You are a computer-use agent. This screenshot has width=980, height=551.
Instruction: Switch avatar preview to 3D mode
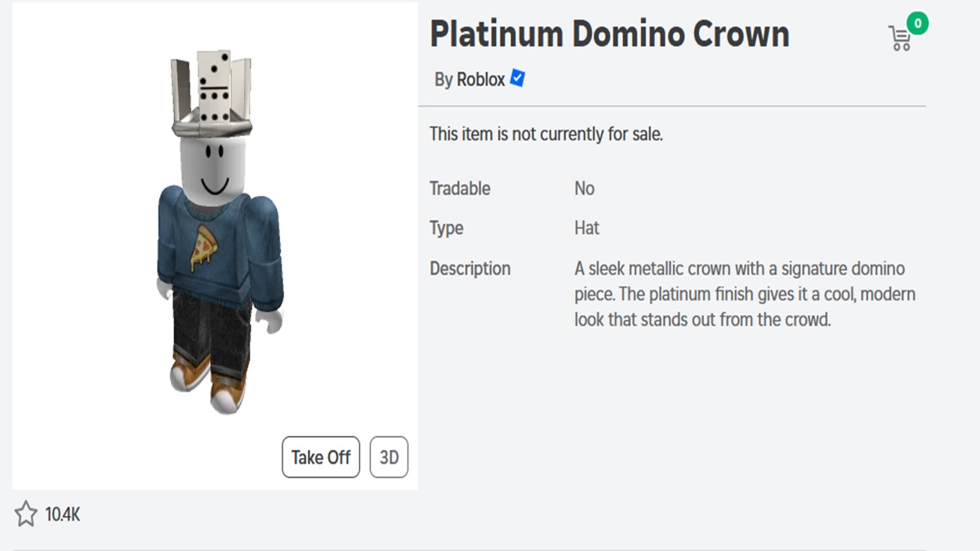click(x=389, y=457)
